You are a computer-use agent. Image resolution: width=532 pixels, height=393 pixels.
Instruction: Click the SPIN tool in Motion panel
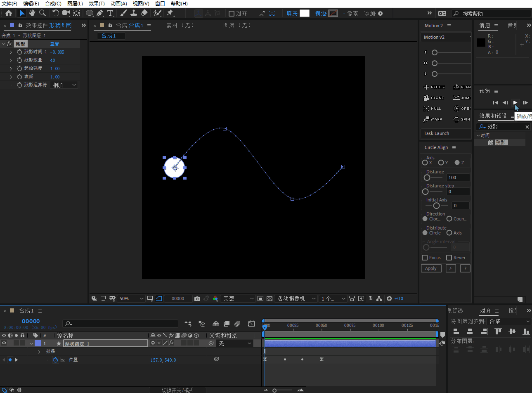(x=462, y=119)
